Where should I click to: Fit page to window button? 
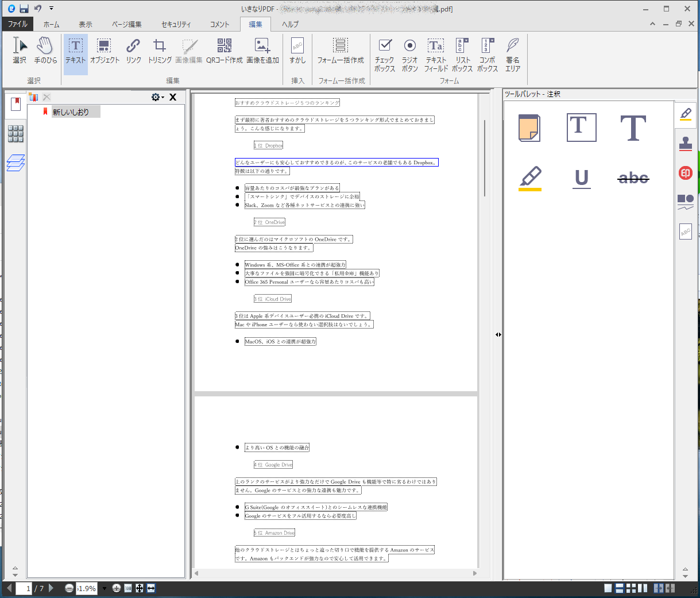[140, 588]
